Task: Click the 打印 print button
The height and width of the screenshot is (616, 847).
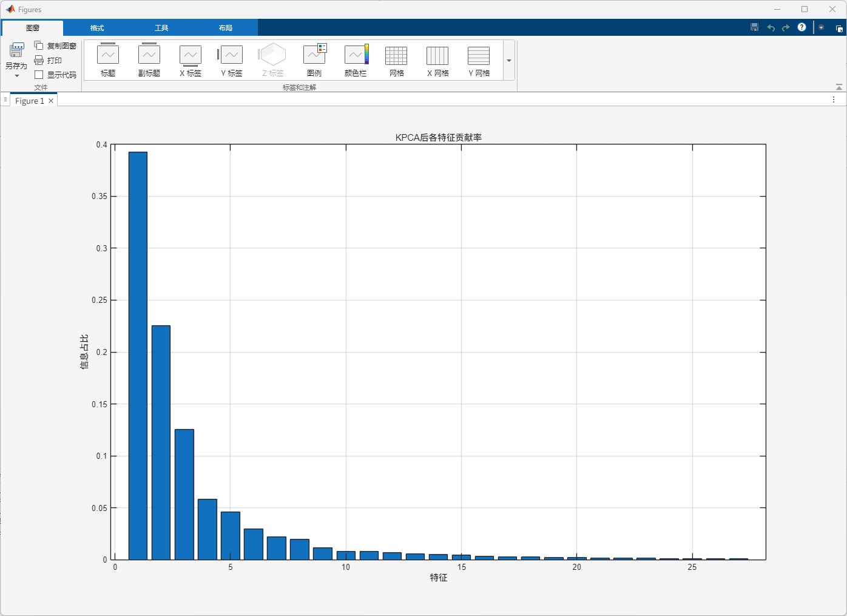Action: tap(48, 60)
